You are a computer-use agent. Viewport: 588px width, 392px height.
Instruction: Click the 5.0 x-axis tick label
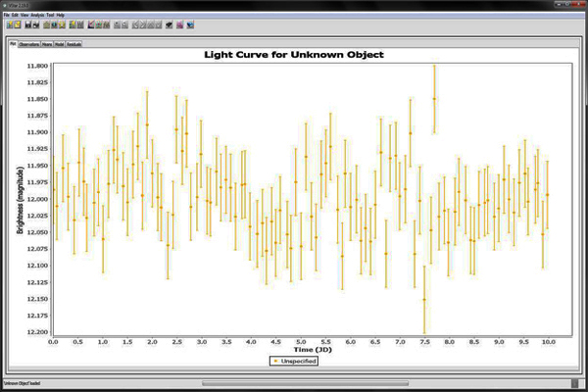pyautogui.click(x=301, y=342)
